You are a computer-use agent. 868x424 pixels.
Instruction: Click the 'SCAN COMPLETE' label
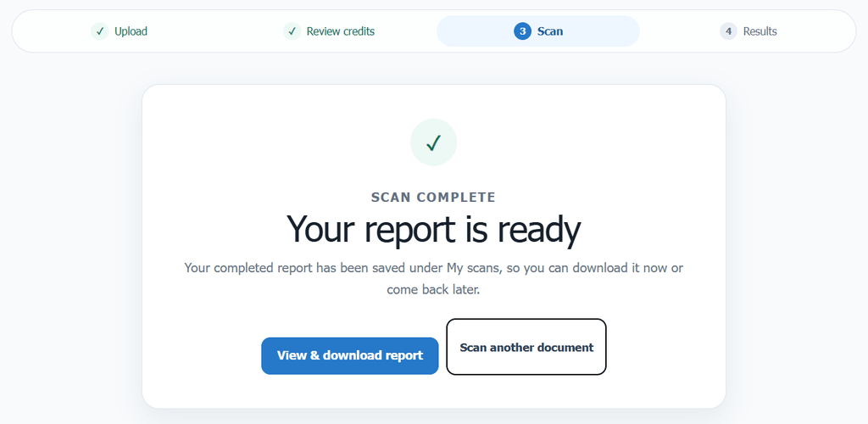[433, 197]
